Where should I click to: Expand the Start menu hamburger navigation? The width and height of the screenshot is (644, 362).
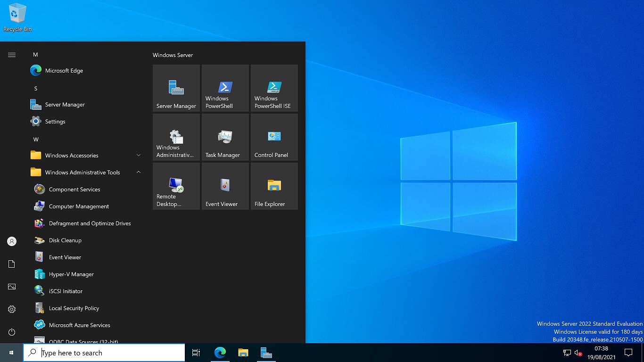coord(12,55)
